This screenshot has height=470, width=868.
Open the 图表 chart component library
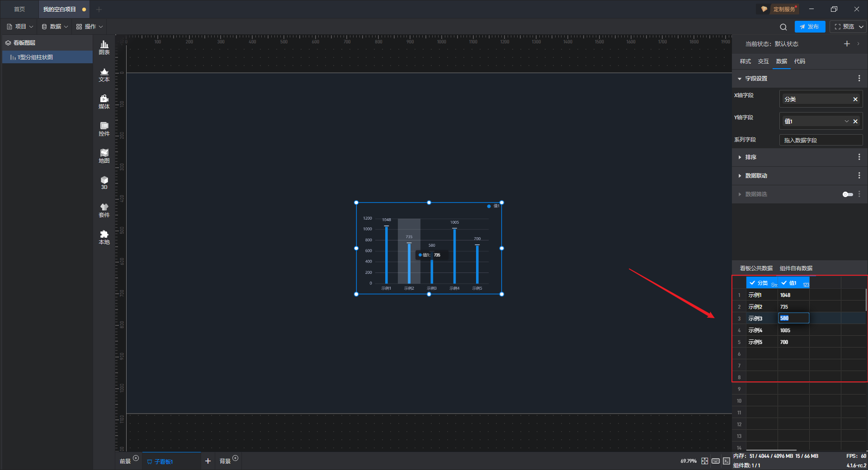(104, 47)
